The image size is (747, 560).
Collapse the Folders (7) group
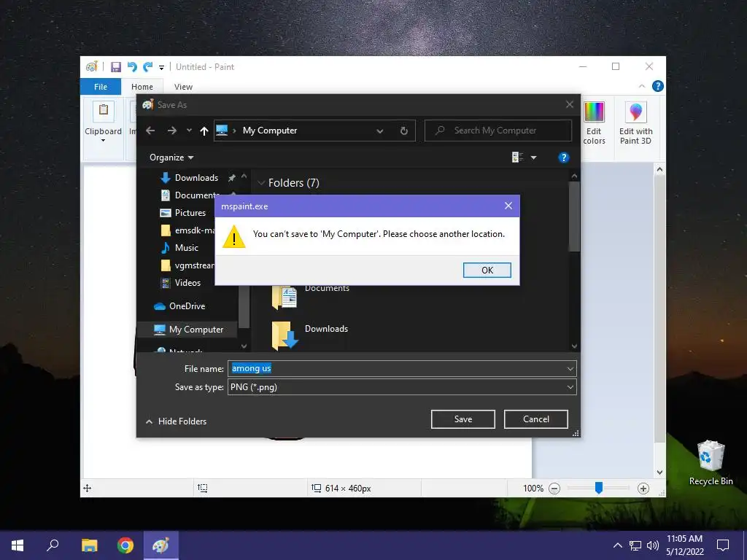[x=261, y=183]
